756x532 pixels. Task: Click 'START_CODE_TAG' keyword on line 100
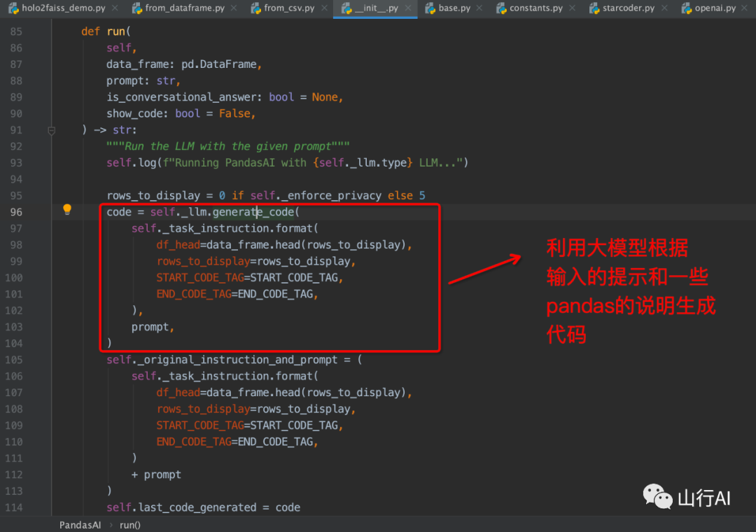tap(199, 278)
